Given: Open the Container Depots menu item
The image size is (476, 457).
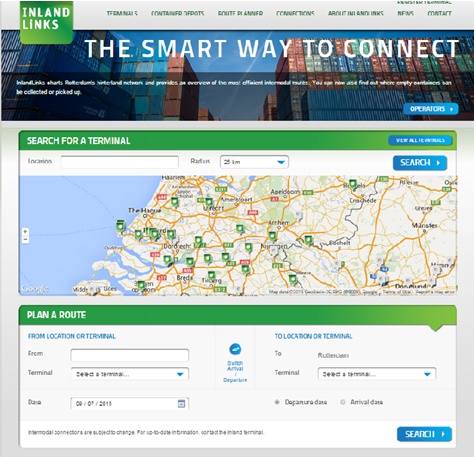Looking at the screenshot, I should point(177,14).
